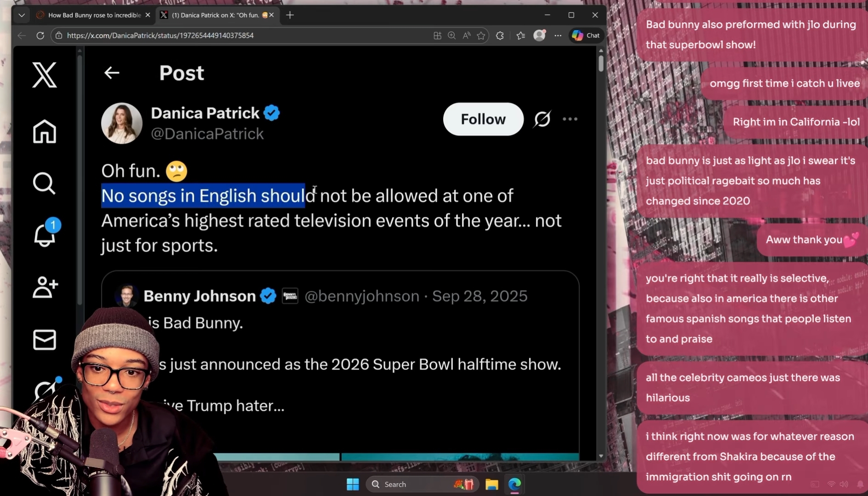Click the browser address bar URL
Image resolution: width=868 pixels, height=496 pixels.
[160, 35]
